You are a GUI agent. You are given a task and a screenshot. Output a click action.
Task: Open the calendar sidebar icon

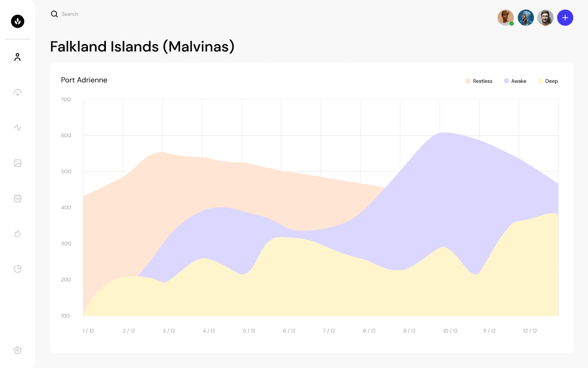[x=17, y=198]
